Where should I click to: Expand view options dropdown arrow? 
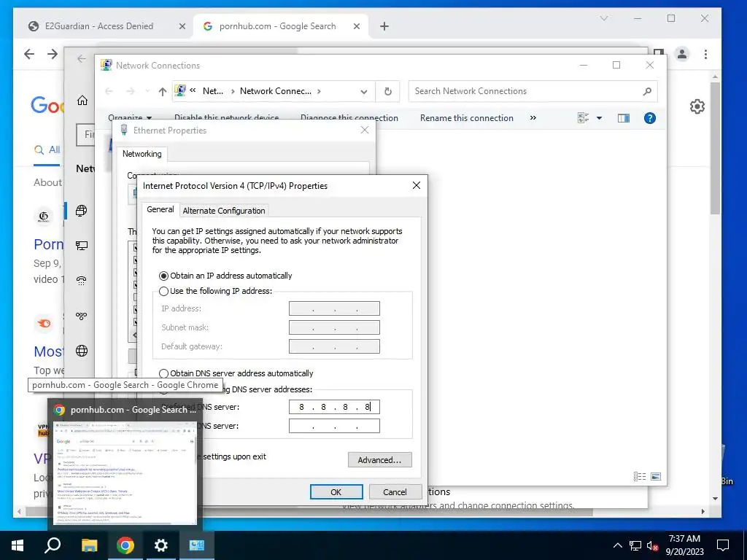coord(600,118)
